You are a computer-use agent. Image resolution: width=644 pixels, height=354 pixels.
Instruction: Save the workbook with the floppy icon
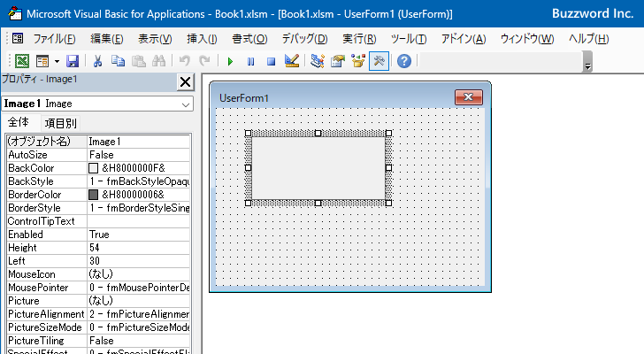[x=73, y=61]
